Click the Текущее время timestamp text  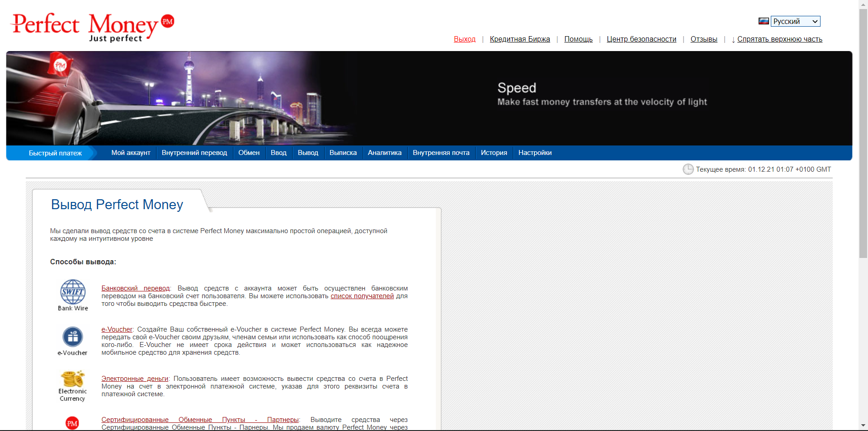[x=764, y=169]
